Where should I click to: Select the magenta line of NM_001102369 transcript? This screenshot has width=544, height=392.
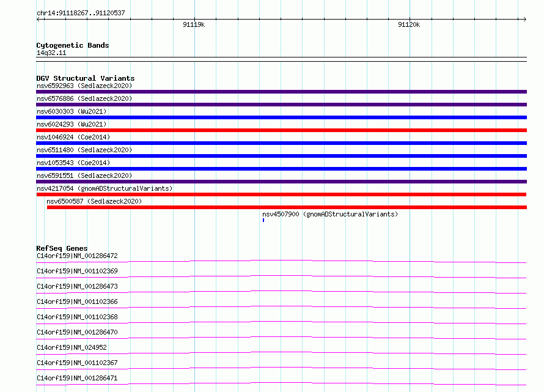click(281, 277)
